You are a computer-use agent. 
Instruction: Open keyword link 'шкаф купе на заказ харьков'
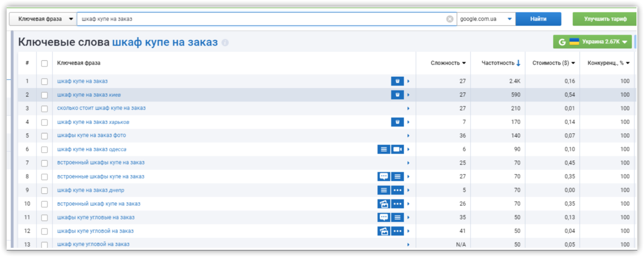tap(93, 122)
